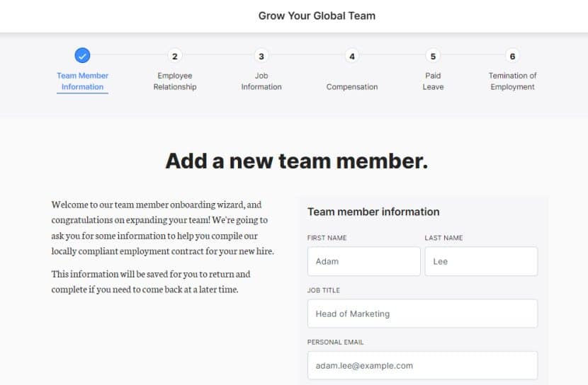This screenshot has width=588, height=385.
Task: Open the Temination of Employment step label
Action: point(512,81)
